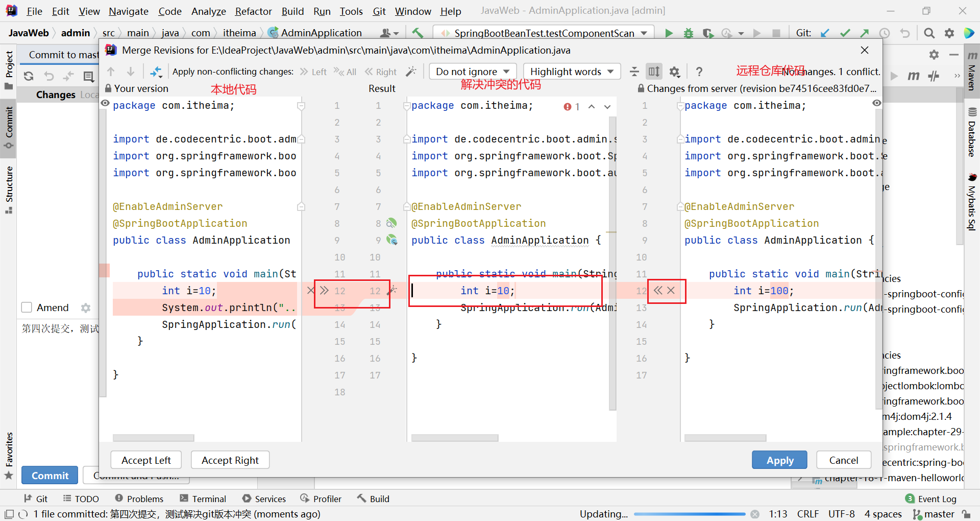980x521 pixels.
Task: Click the collapse unchanged fragments icon
Action: [x=634, y=72]
